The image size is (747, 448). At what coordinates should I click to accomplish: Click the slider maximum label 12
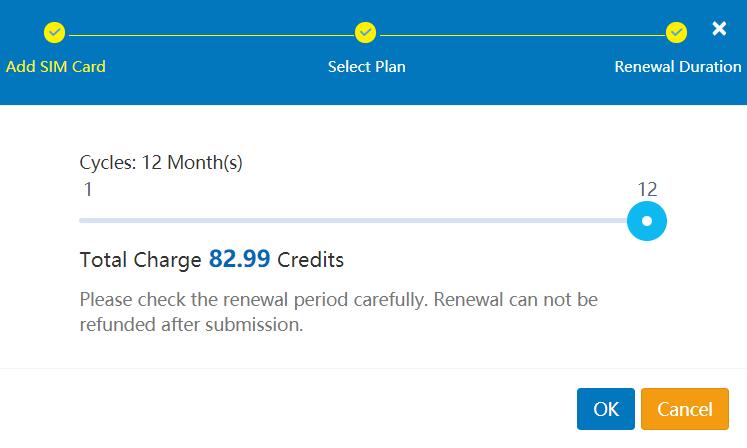(647, 189)
